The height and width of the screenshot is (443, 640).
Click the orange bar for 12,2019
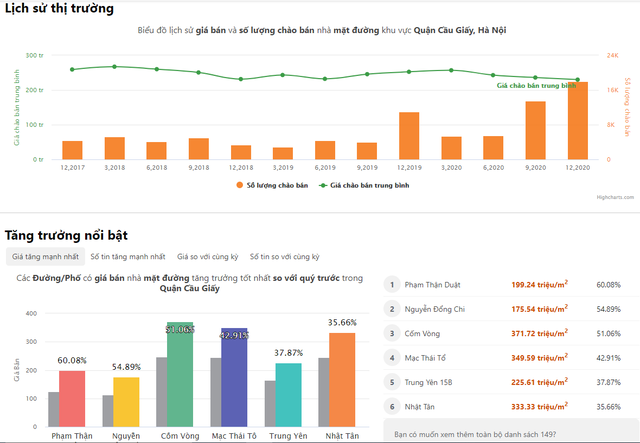tap(409, 136)
